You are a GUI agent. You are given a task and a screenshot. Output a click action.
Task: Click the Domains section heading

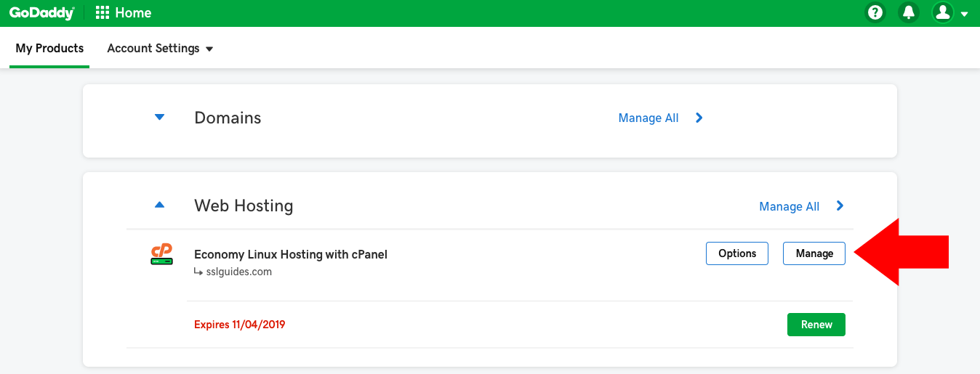click(228, 118)
